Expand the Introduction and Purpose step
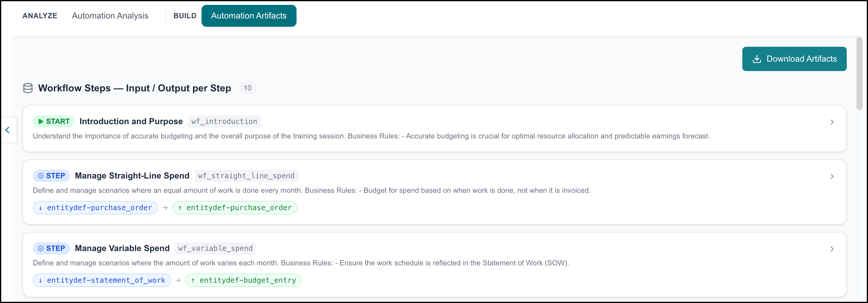 [x=832, y=122]
